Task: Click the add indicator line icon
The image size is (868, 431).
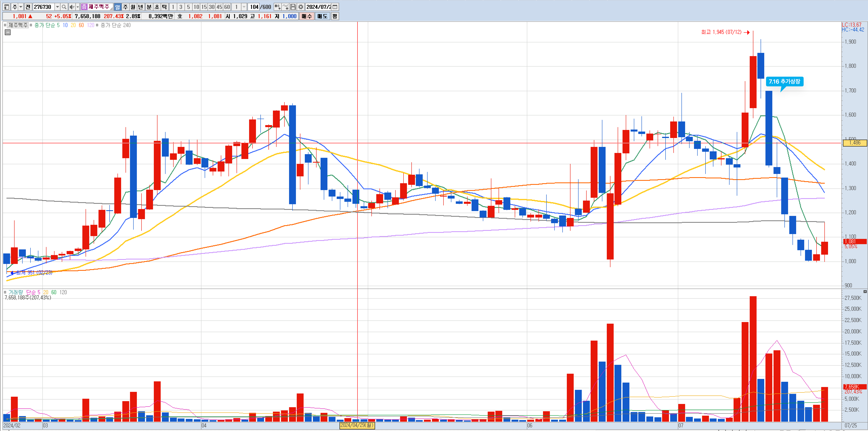Action: [x=285, y=7]
